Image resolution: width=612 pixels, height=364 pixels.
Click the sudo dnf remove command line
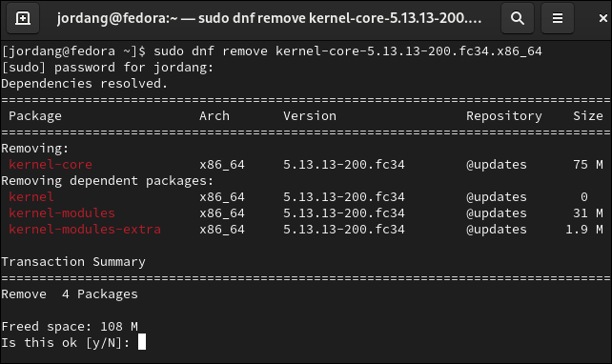pos(272,51)
